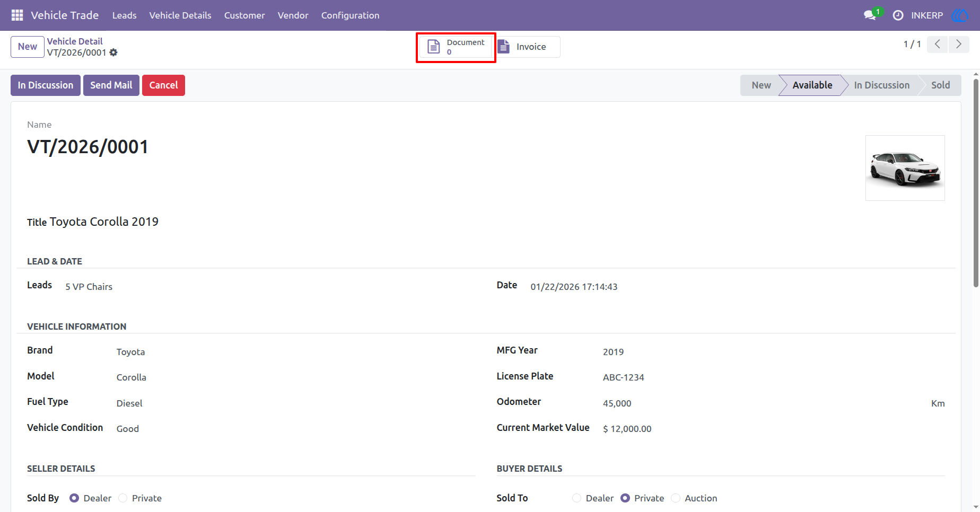The image size is (980, 512).
Task: Click the Send Mail button
Action: click(x=111, y=85)
